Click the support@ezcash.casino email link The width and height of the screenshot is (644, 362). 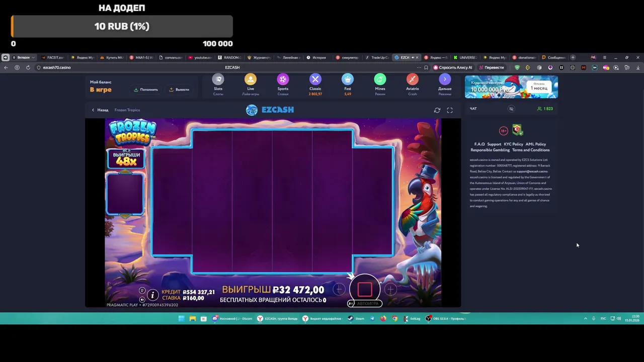pyautogui.click(x=532, y=171)
